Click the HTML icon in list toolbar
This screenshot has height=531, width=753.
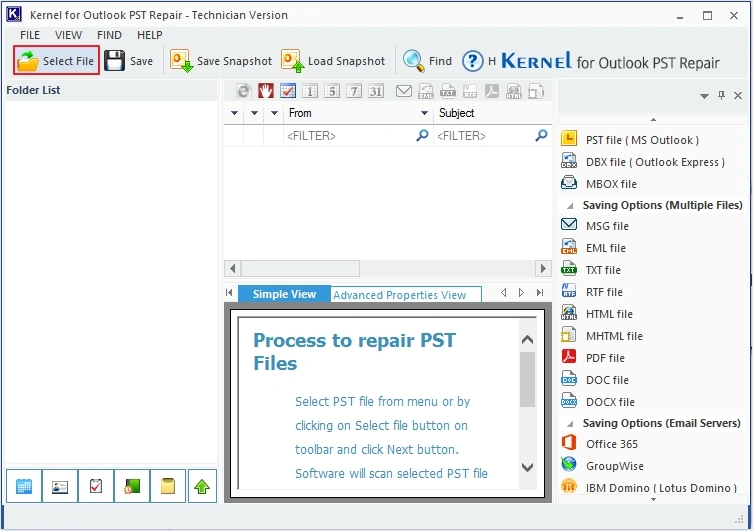pos(514,91)
